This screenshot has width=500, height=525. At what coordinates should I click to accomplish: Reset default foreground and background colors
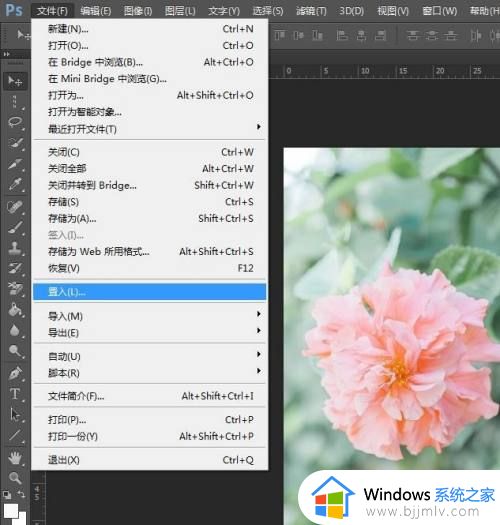pos(7,495)
